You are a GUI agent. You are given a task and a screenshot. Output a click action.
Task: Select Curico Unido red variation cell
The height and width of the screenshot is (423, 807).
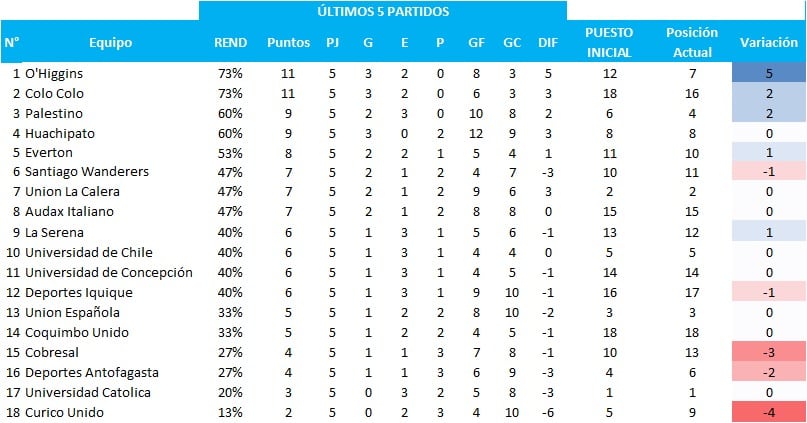pyautogui.click(x=768, y=412)
